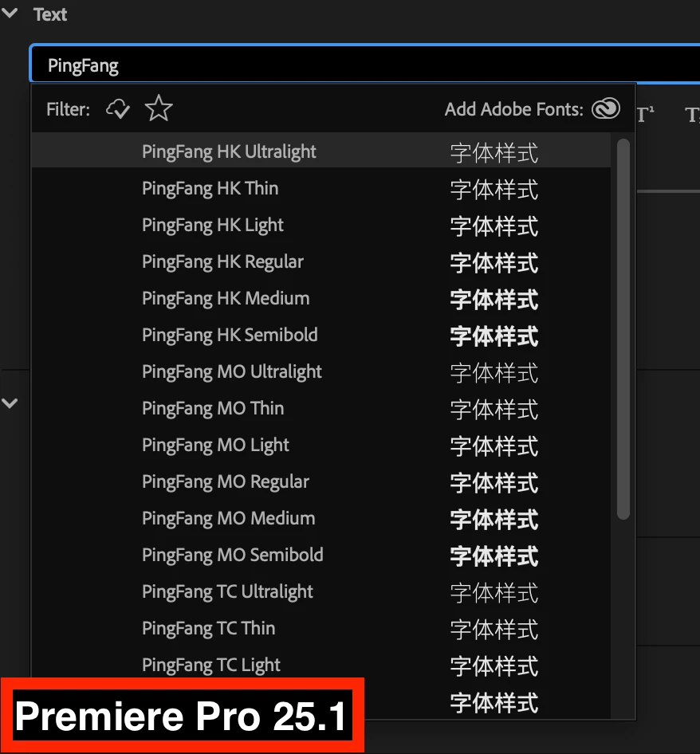Toggle the favorites star filter

click(x=159, y=108)
